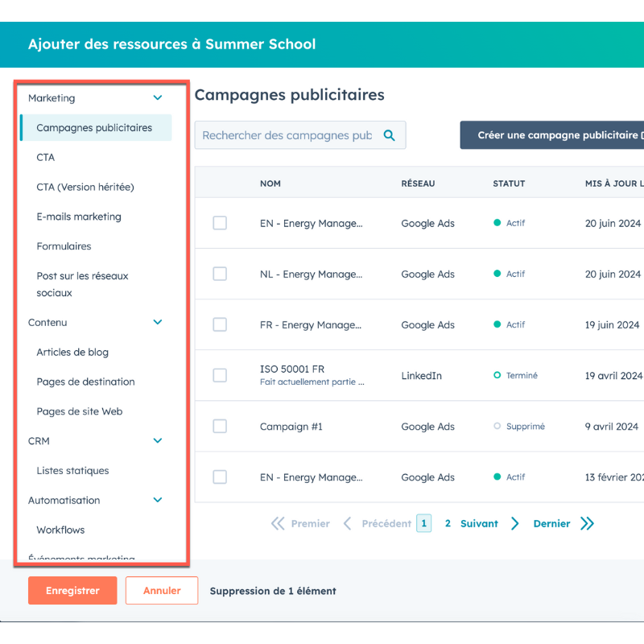Tick the NL - Energy Manage... checkbox

220,274
